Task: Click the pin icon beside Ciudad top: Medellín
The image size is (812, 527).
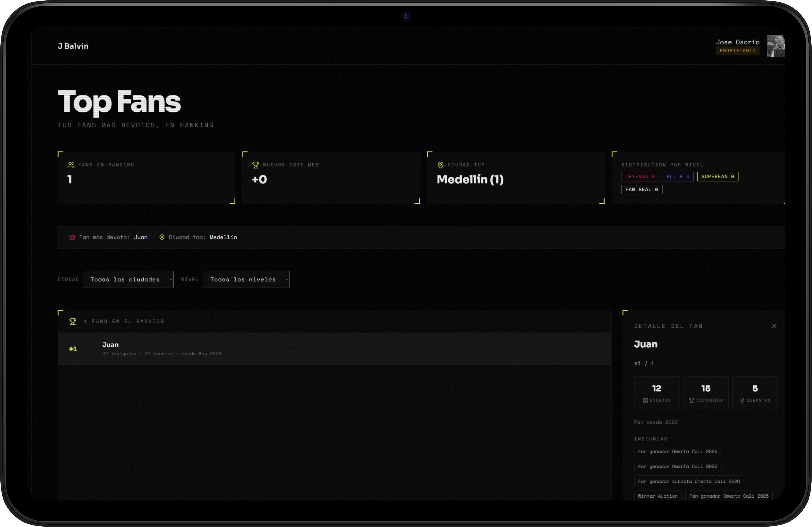Action: tap(162, 237)
